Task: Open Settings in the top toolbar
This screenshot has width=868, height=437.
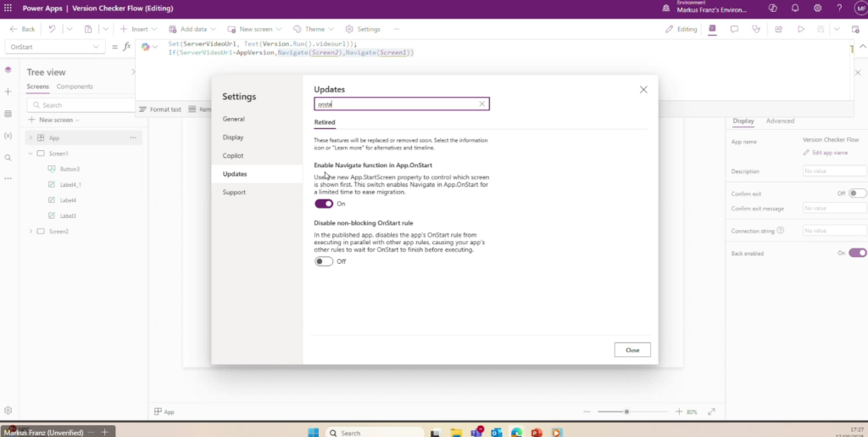Action: click(363, 29)
